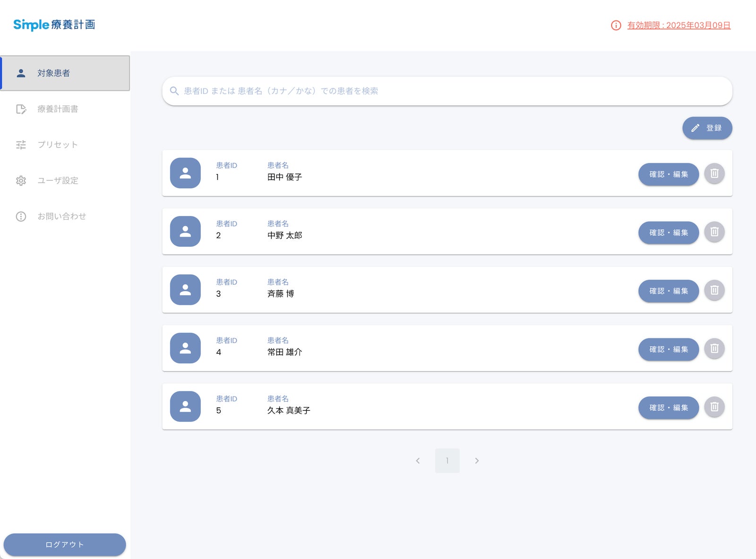Remove patient 斉藤 博 using trash icon

[714, 290]
